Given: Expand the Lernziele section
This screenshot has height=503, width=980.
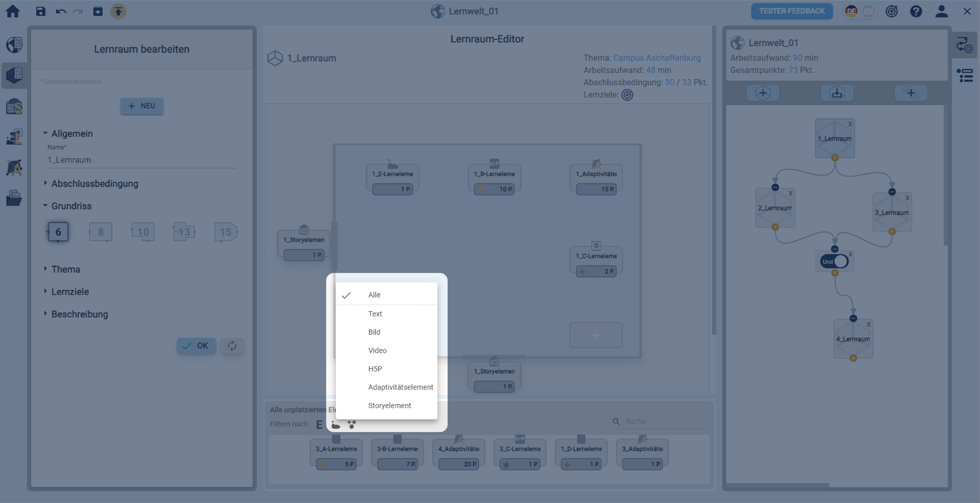Looking at the screenshot, I should pos(70,292).
